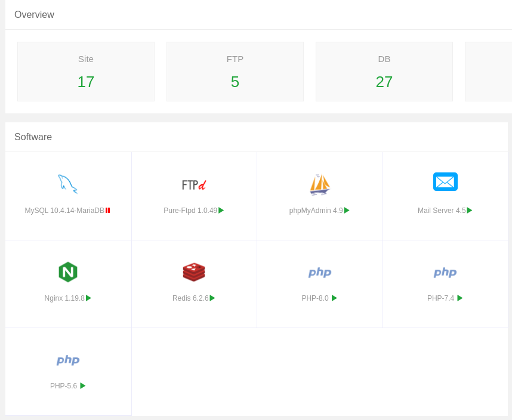This screenshot has height=420, width=512.
Task: Open the FTP count overview card
Action: coord(235,72)
